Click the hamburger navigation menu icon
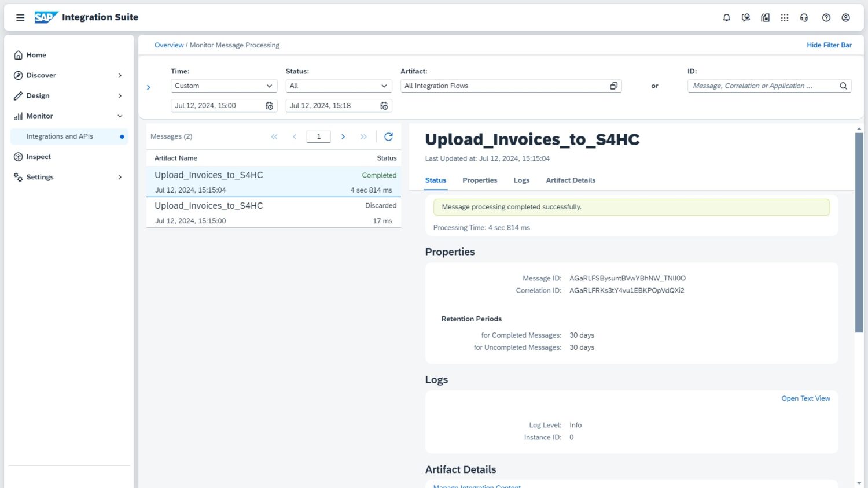This screenshot has width=868, height=488. pos(20,17)
